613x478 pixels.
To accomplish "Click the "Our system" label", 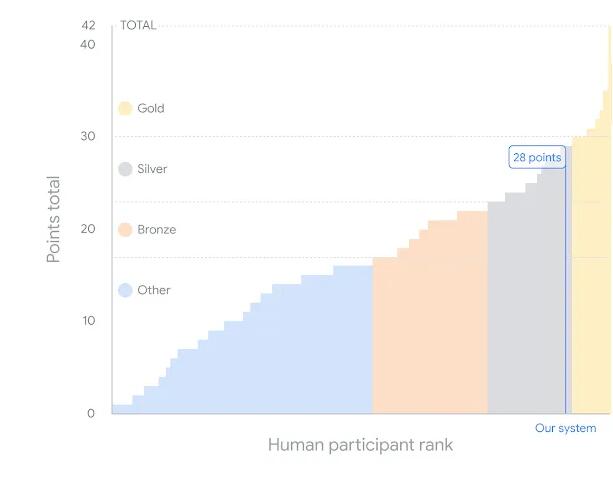I will (565, 428).
